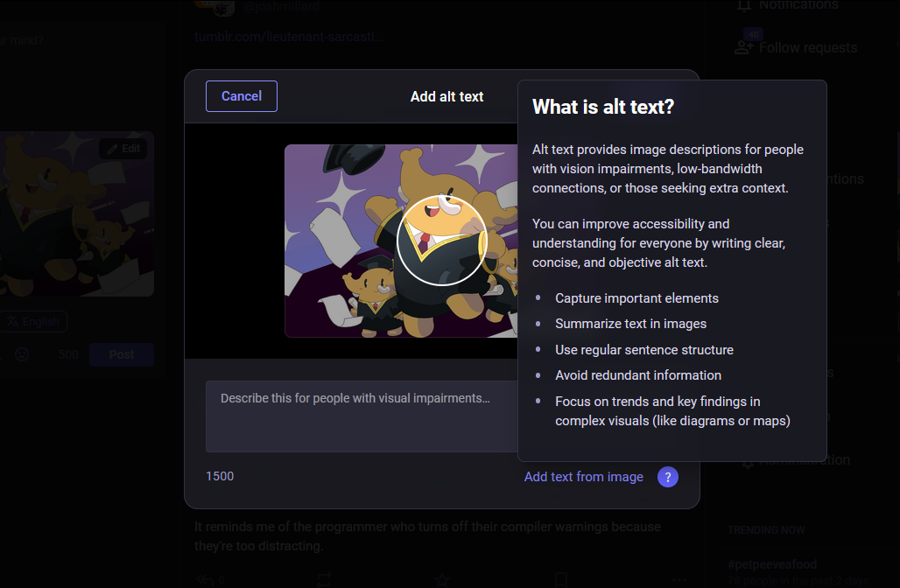Bookmark the post with bookmark icon
Image resolution: width=900 pixels, height=588 pixels.
click(560, 579)
